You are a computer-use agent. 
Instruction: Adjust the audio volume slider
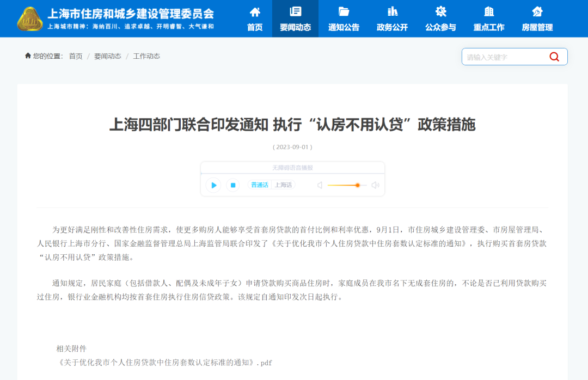347,185
